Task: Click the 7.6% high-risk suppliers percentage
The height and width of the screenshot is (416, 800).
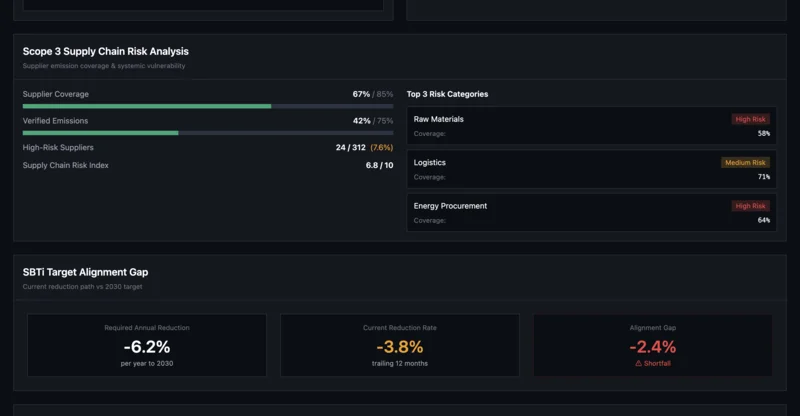Action: pyautogui.click(x=382, y=148)
